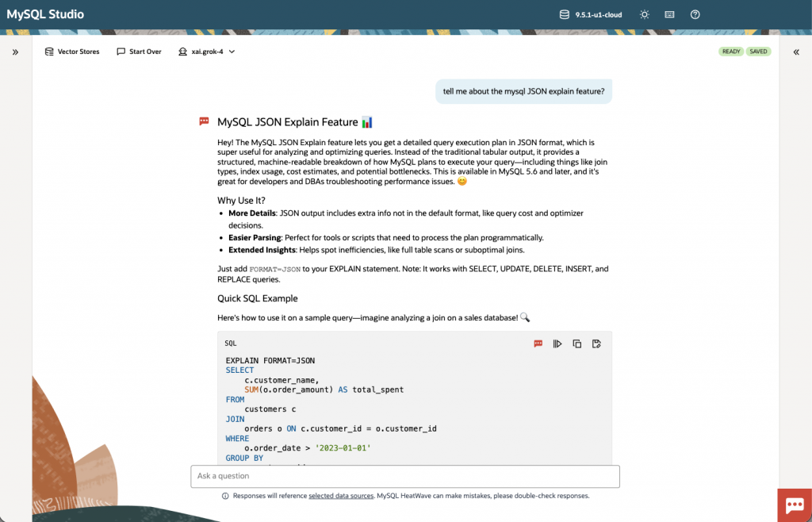This screenshot has height=522, width=812.
Task: Select the 9.5.1-u1-cloud connection label
Action: click(599, 15)
